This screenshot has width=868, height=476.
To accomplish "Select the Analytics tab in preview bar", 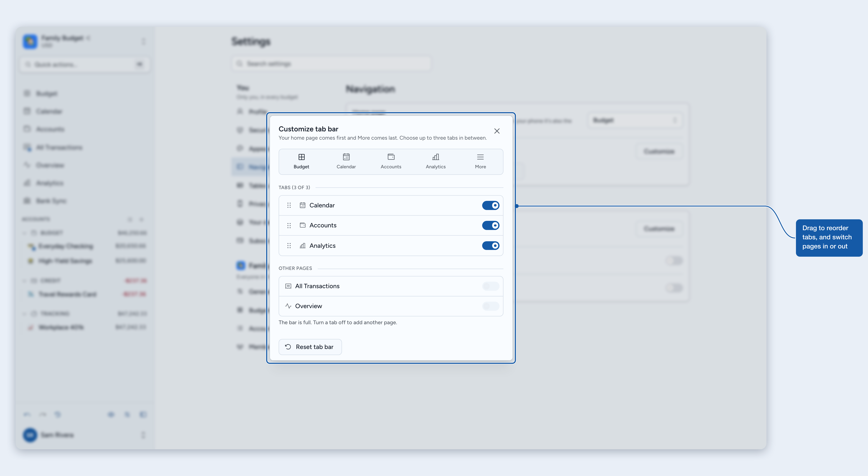I will [x=435, y=162].
